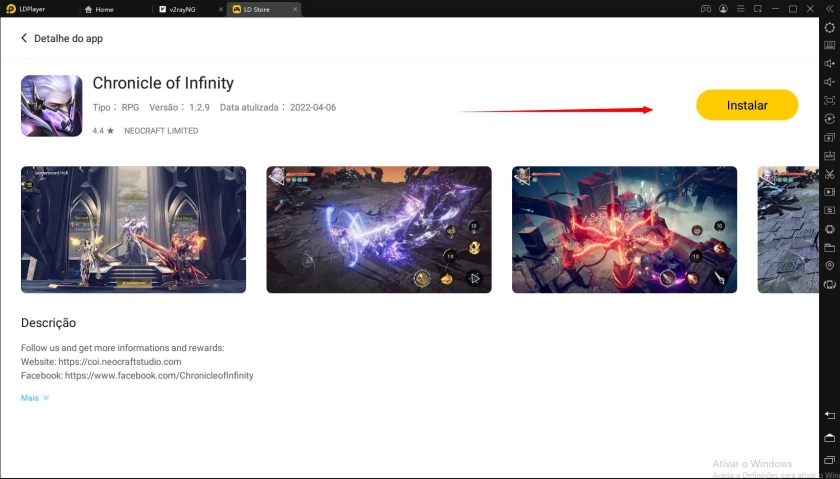Open the first game screenshot thumbnail

click(x=133, y=229)
